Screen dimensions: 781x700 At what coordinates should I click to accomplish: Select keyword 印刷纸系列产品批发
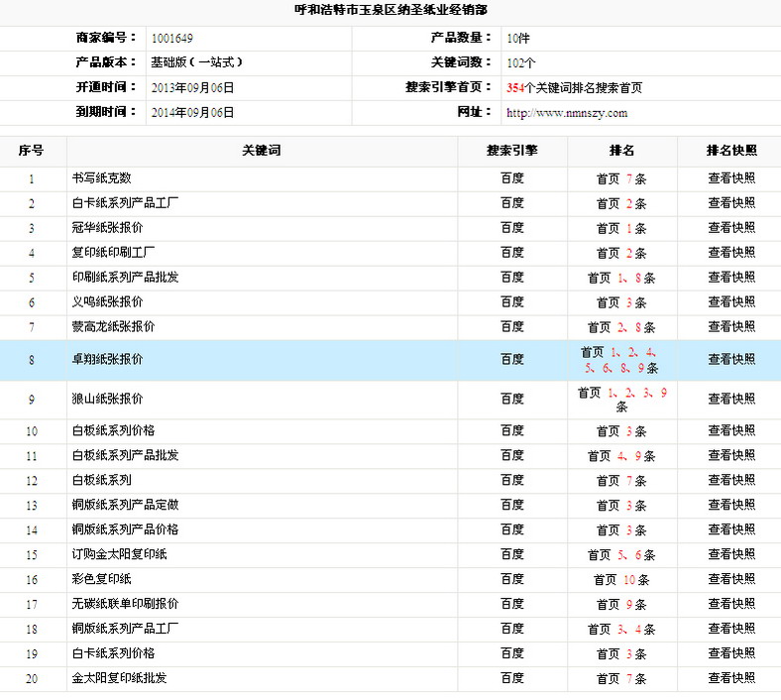125,278
